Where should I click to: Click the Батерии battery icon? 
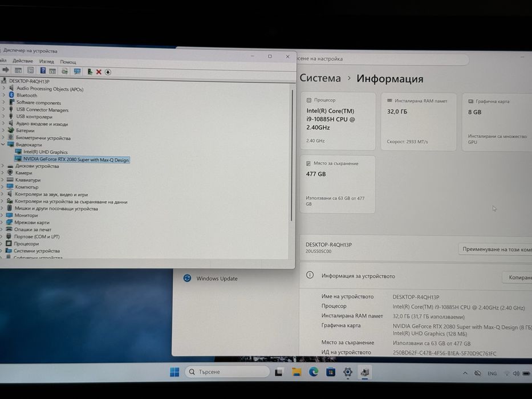click(11, 131)
